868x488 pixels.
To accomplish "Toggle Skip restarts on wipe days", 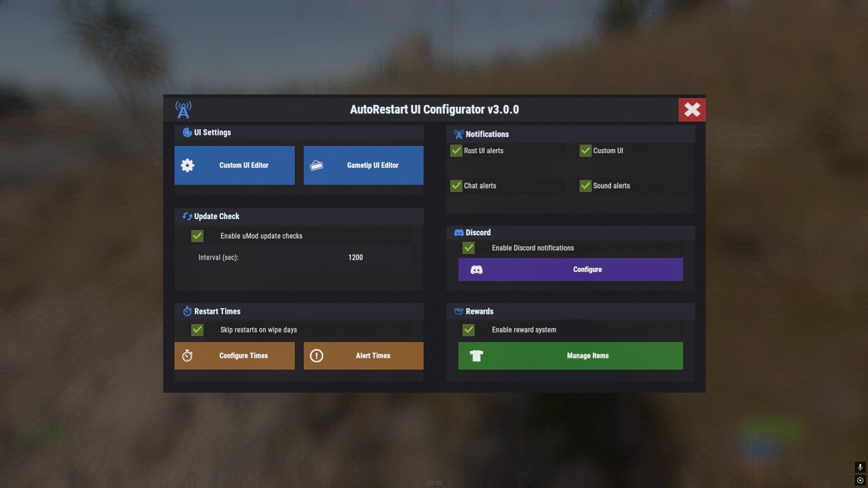I will coord(197,330).
